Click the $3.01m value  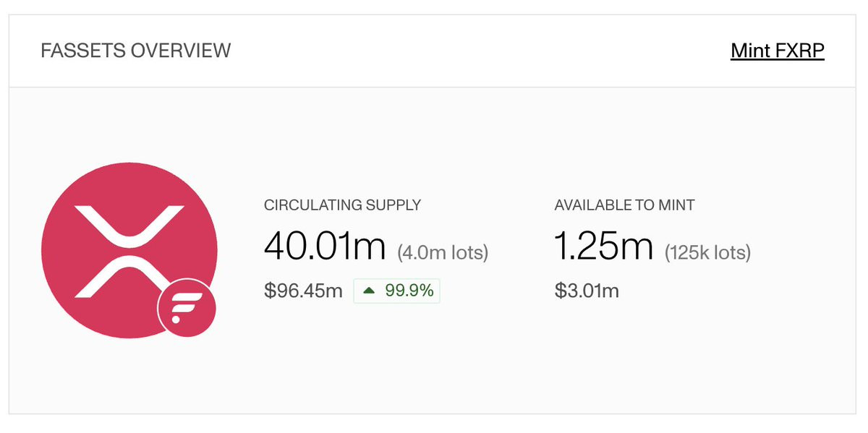(x=587, y=291)
